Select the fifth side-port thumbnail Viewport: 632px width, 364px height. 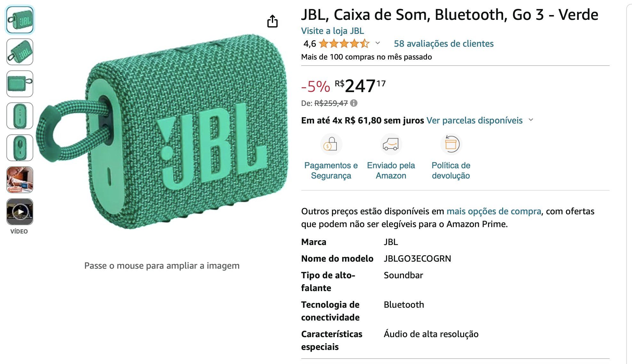(20, 148)
